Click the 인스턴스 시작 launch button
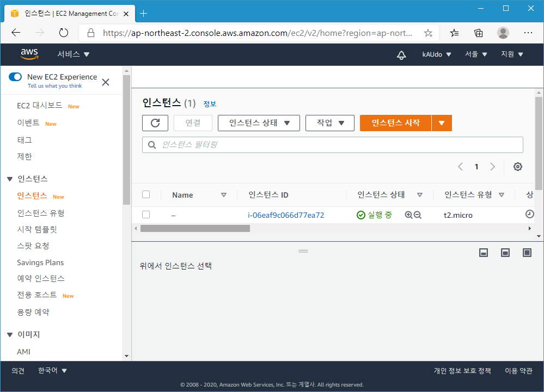The width and height of the screenshot is (544, 392). 395,123
